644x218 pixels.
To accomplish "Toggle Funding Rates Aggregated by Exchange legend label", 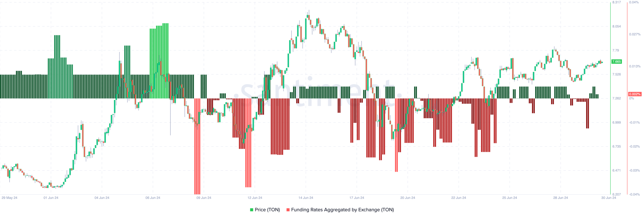I will 342,210.
